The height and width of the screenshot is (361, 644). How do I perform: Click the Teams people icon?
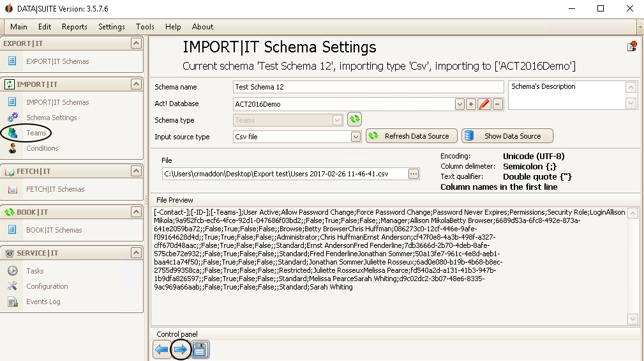click(x=13, y=133)
